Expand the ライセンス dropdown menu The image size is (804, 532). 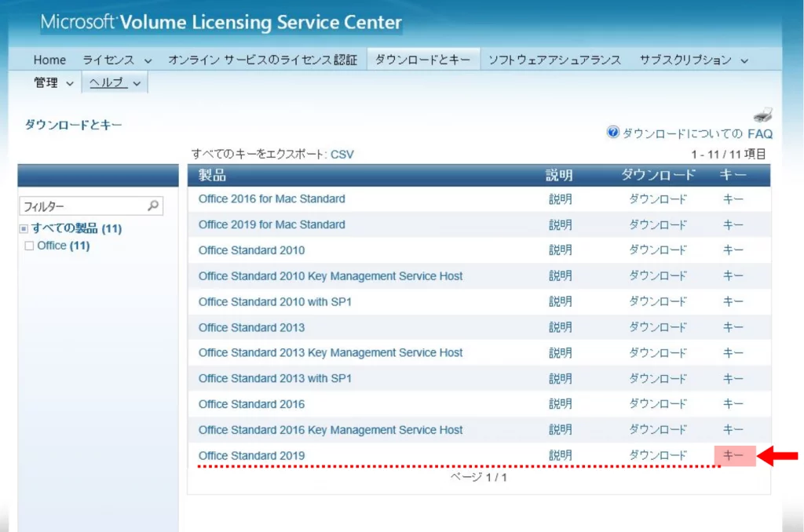pos(117,60)
